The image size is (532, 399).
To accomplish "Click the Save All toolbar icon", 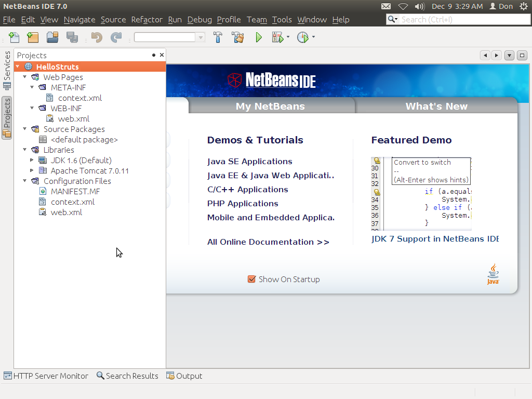I will click(72, 37).
